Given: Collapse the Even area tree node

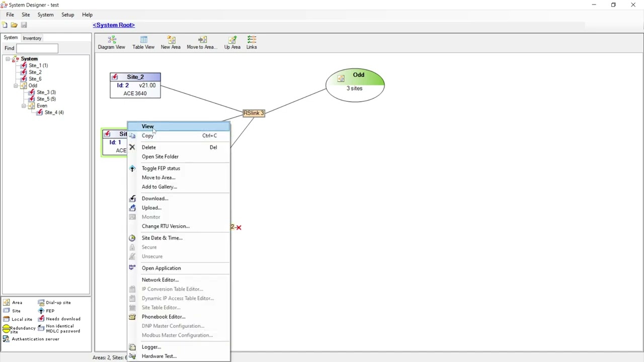Looking at the screenshot, I should point(24,106).
